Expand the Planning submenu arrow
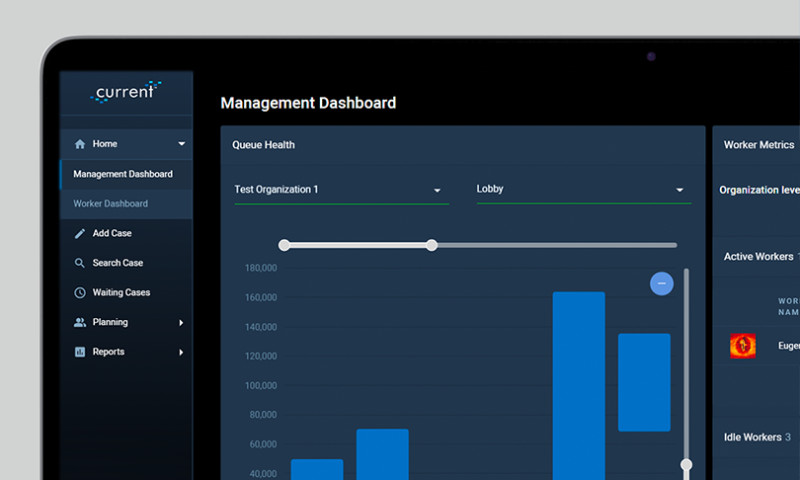The height and width of the screenshot is (480, 800). (181, 322)
